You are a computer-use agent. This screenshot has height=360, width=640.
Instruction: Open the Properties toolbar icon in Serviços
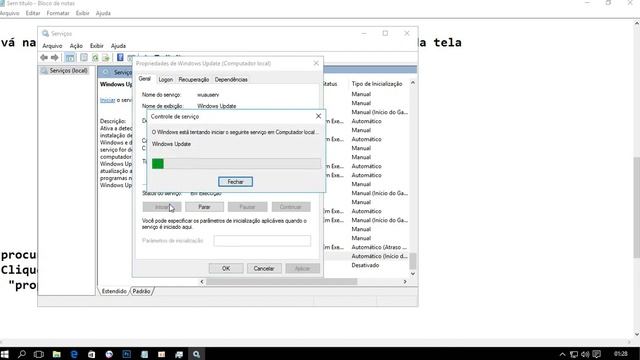pyautogui.click(x=84, y=58)
